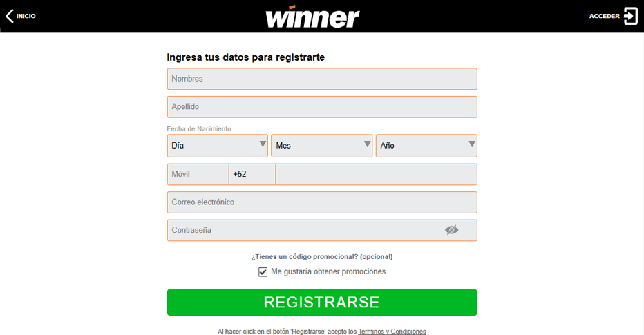Click the Acceder login door icon

click(x=630, y=16)
